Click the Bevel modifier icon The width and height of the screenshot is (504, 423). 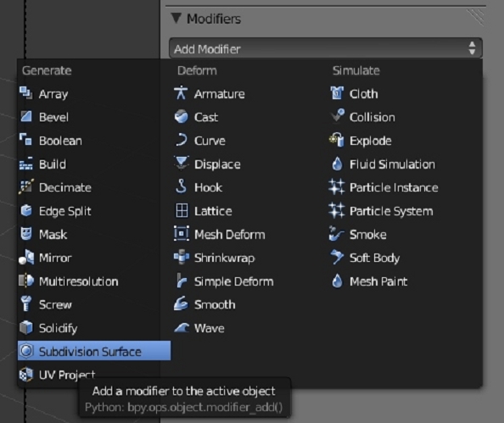click(25, 117)
